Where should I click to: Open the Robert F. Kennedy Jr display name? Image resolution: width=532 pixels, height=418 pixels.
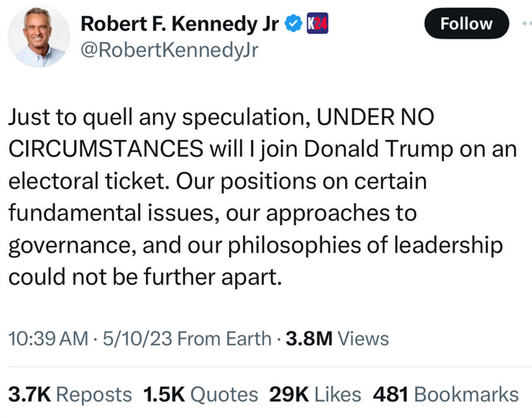(x=180, y=25)
